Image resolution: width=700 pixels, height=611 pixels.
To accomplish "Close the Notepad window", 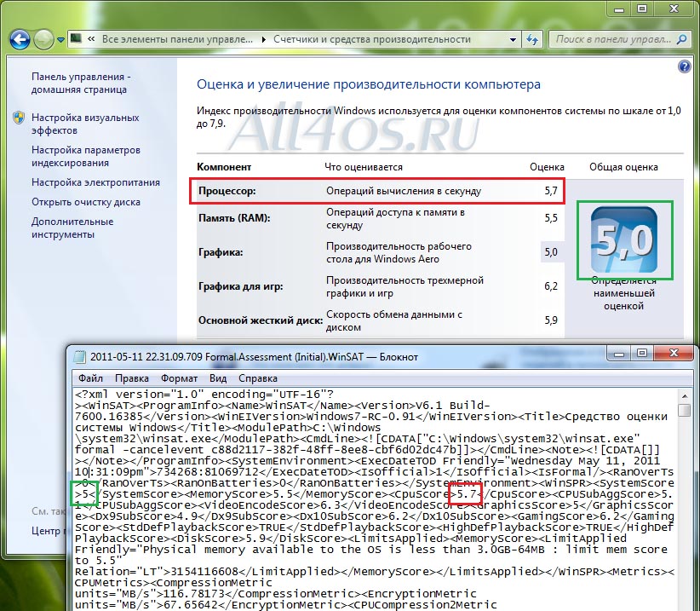I will (x=674, y=354).
